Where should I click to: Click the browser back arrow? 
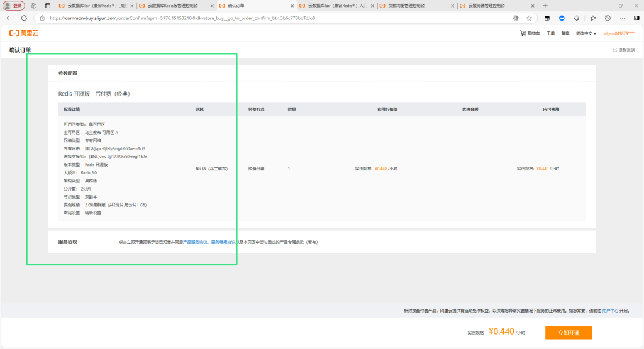9,18
